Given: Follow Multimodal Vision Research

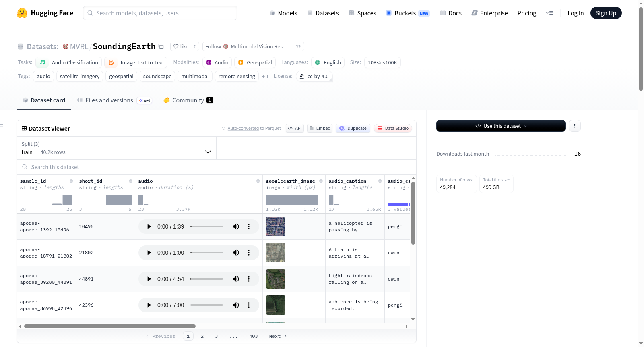Looking at the screenshot, I should [x=248, y=46].
